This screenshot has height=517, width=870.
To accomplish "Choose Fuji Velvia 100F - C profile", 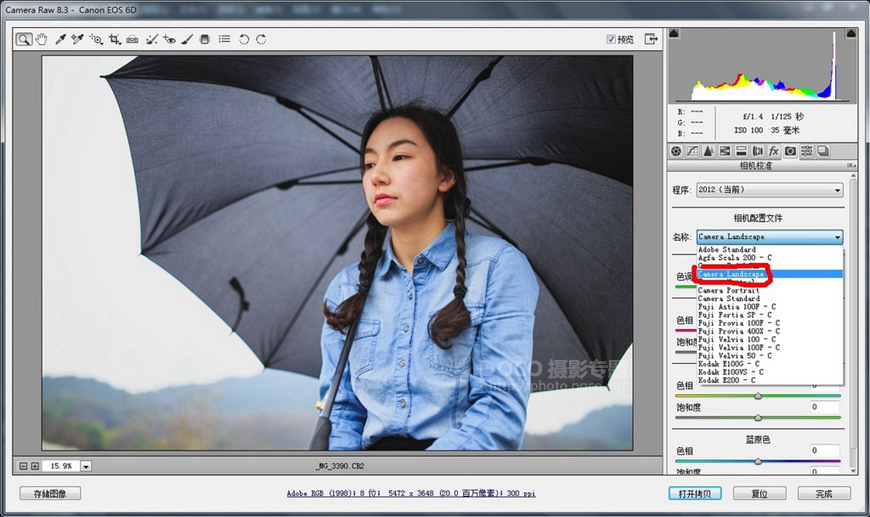I will point(770,347).
